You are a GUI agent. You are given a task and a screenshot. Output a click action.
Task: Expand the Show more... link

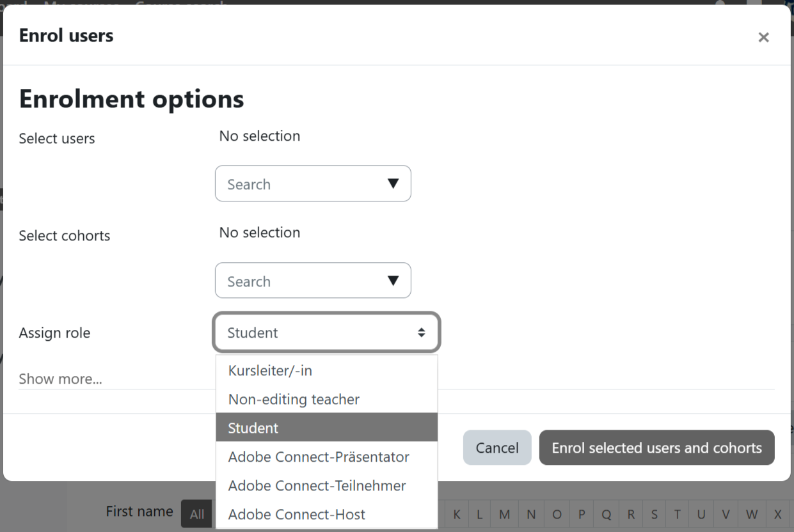[x=60, y=379]
